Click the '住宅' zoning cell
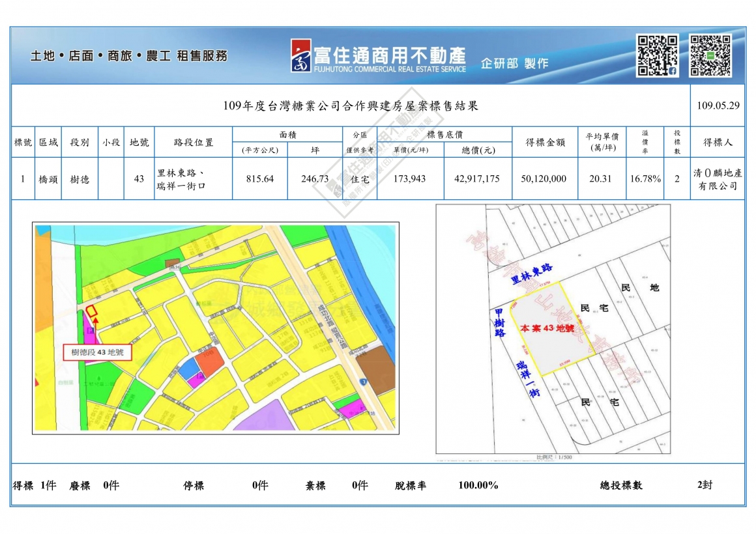The height and width of the screenshot is (534, 756). click(360, 179)
